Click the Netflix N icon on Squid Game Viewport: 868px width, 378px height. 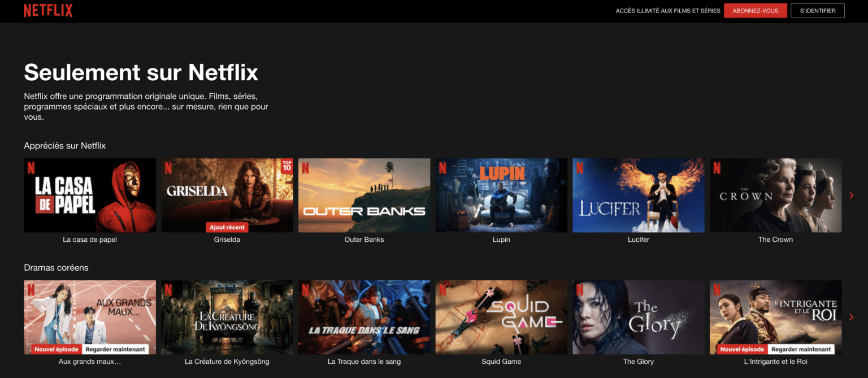pyautogui.click(x=442, y=290)
